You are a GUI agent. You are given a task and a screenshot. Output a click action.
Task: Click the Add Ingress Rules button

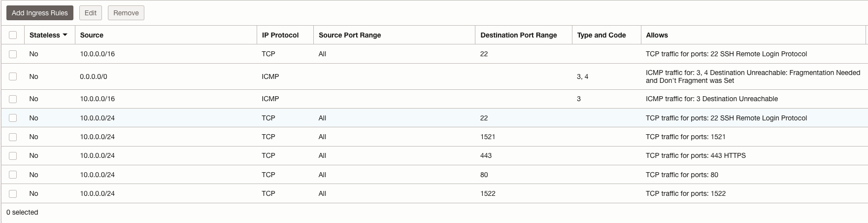click(40, 13)
